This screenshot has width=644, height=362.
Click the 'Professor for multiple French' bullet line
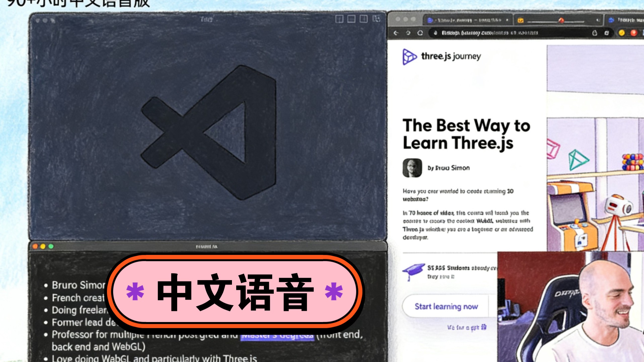pyautogui.click(x=203, y=335)
